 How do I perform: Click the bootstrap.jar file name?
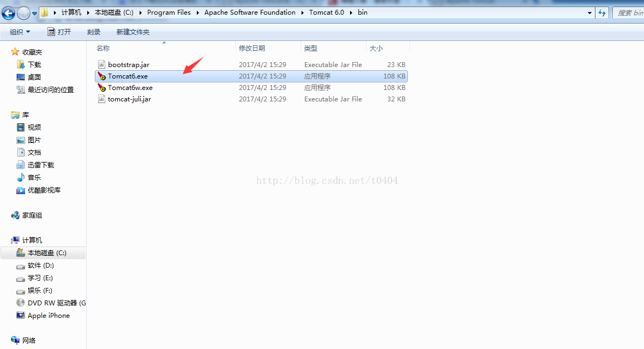[x=129, y=64]
